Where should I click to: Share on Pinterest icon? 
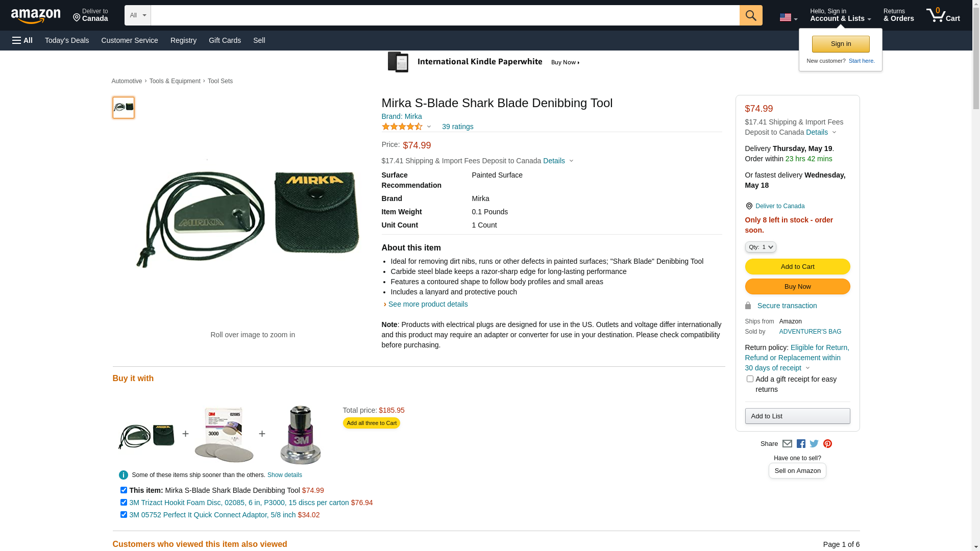point(827,444)
